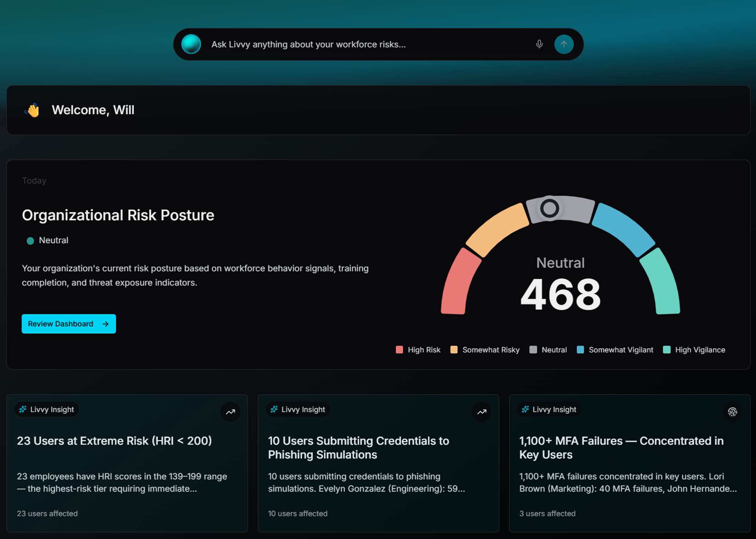Click the microphone voice input icon
Viewport: 756px width, 539px height.
pos(539,44)
